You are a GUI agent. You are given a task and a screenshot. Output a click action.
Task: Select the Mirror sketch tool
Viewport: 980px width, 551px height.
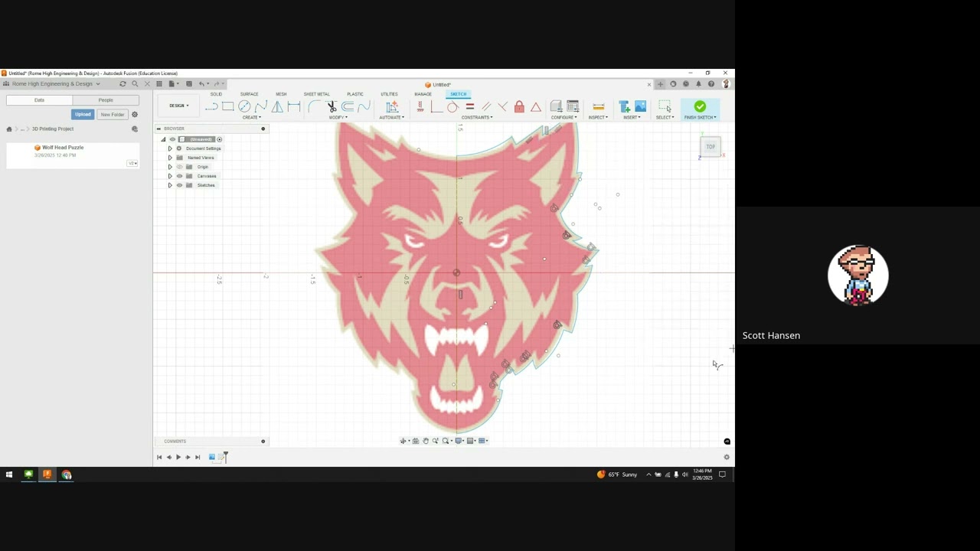click(277, 107)
